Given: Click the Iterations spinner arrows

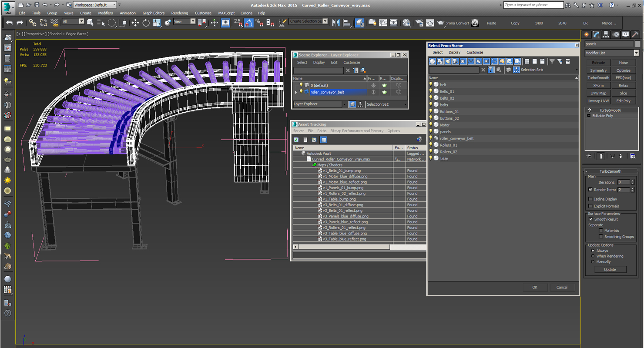Looking at the screenshot, I should tap(632, 182).
